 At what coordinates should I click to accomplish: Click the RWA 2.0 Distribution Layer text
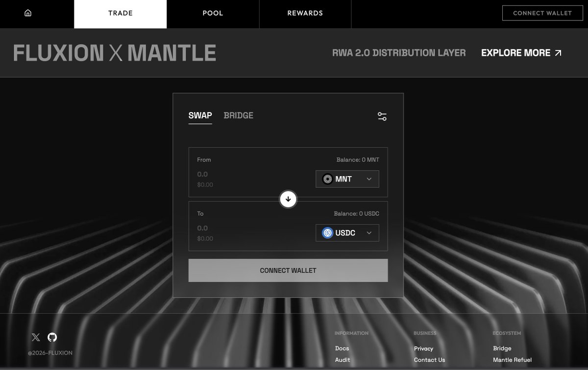click(x=399, y=53)
